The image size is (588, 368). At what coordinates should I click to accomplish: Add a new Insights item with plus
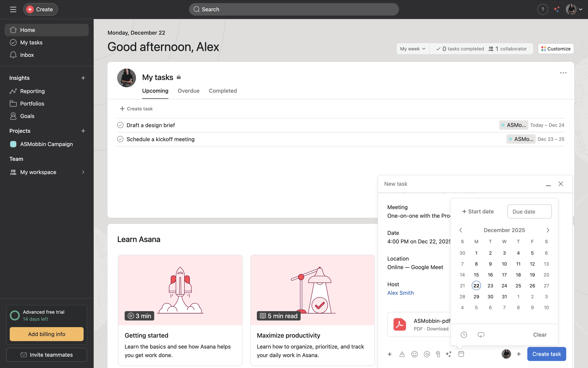point(83,78)
